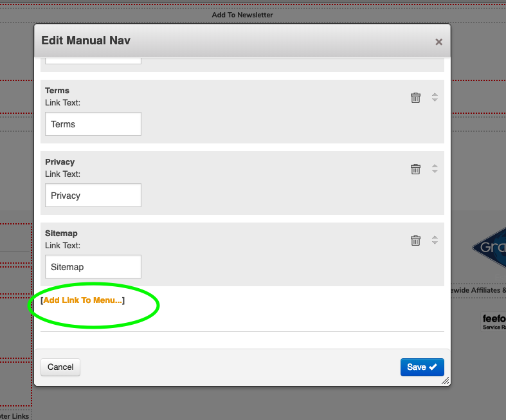Reorder the Sitemap link using its arrows
The width and height of the screenshot is (506, 420).
click(435, 240)
